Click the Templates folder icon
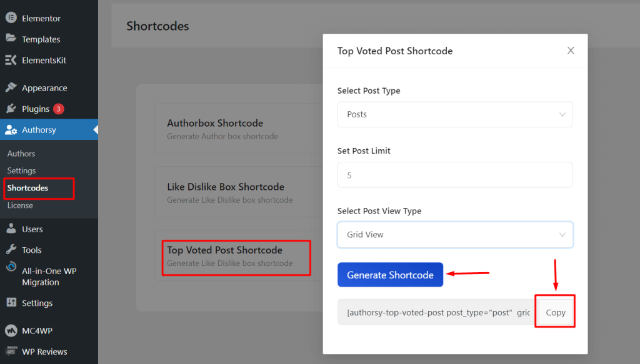The height and width of the screenshot is (364, 640). (11, 39)
